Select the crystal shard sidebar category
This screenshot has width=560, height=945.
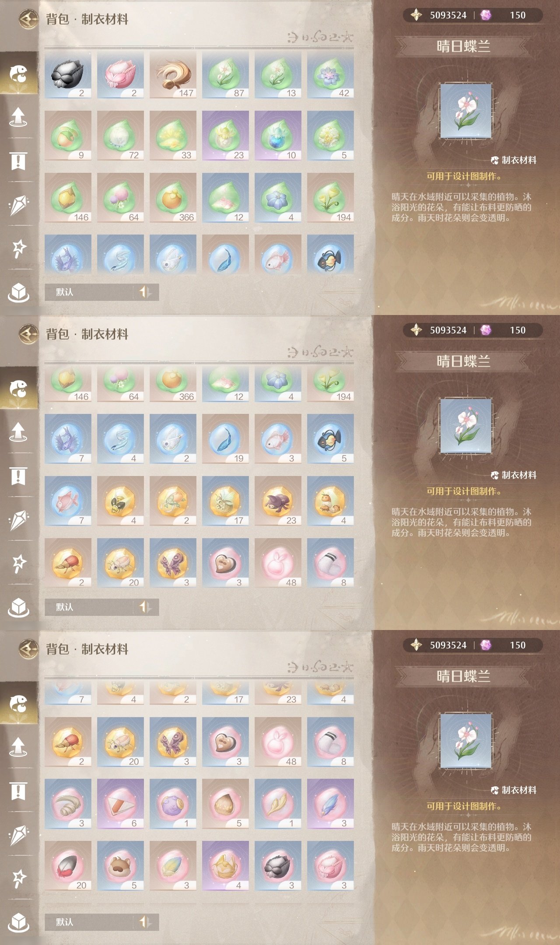click(x=18, y=205)
